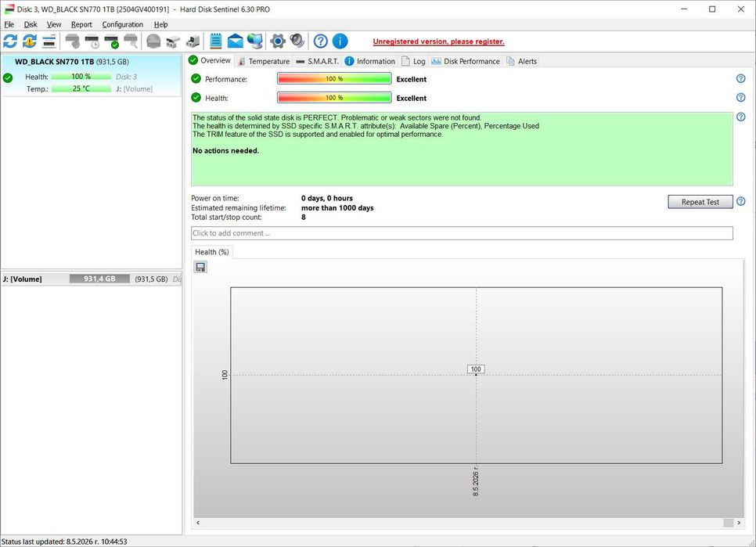Click the blue information toolbar icon
Screen dimensions: 756x547
(x=340, y=41)
